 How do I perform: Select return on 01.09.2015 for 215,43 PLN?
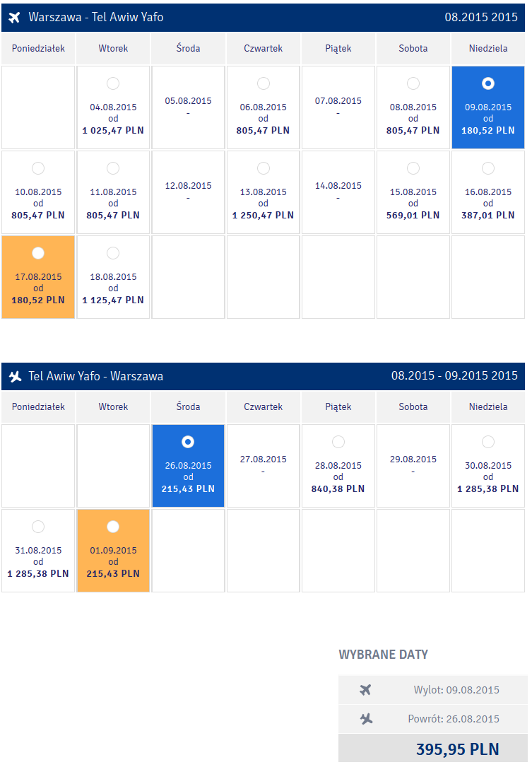pos(113,527)
